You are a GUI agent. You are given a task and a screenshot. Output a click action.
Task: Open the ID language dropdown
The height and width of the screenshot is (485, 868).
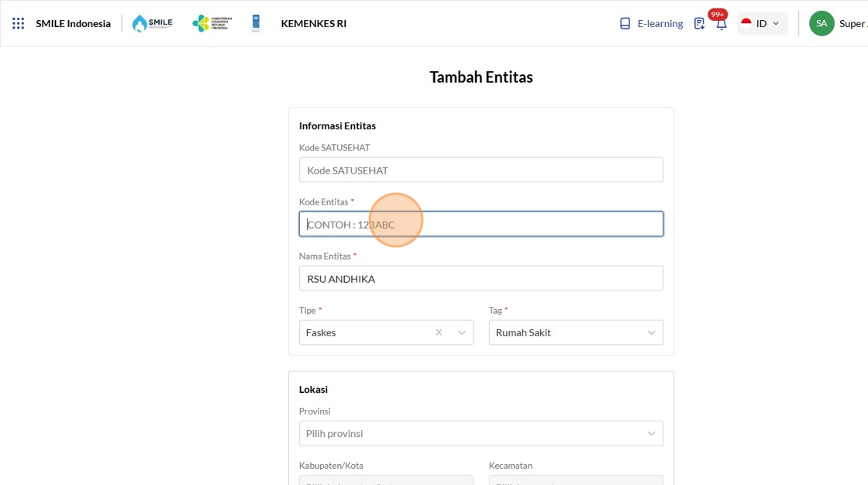coord(762,23)
